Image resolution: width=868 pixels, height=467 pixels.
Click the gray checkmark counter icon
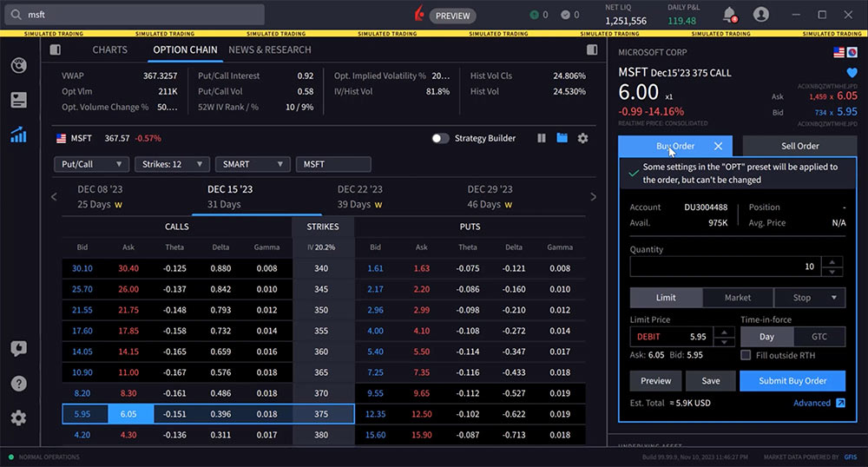(x=565, y=15)
